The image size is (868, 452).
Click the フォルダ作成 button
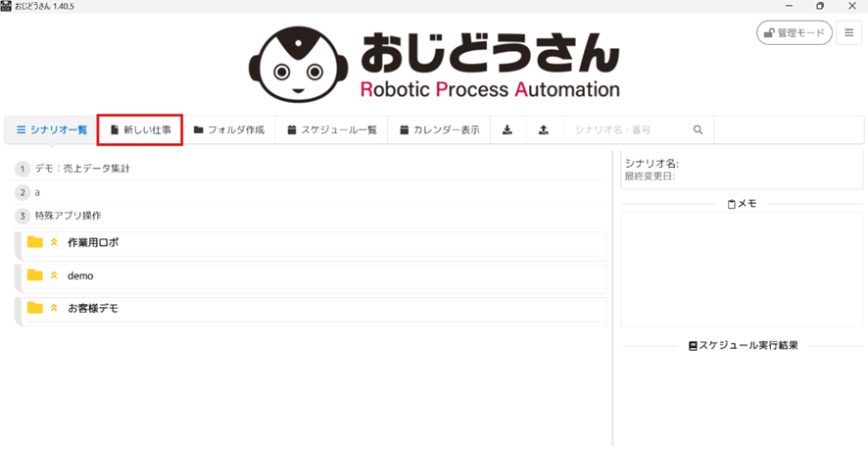click(229, 129)
